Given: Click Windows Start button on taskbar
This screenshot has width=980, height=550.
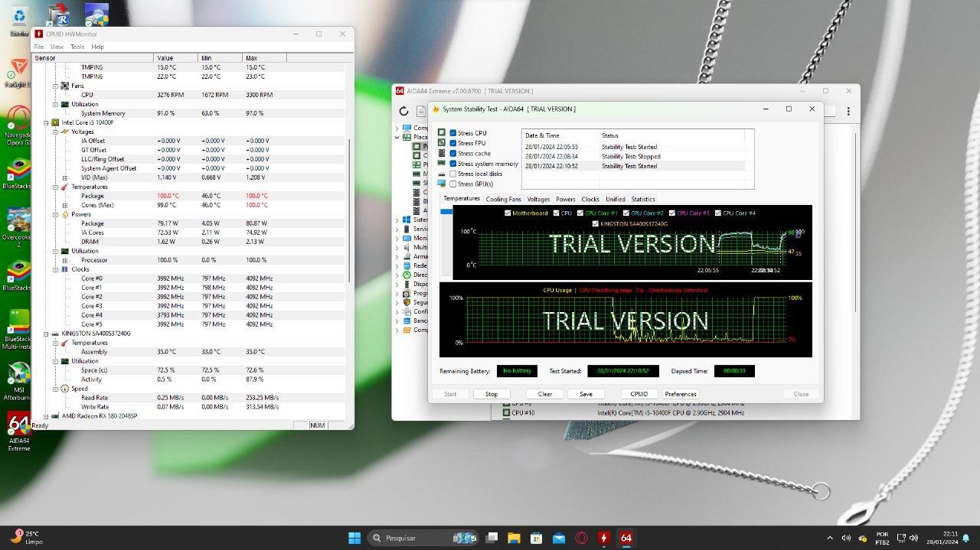Looking at the screenshot, I should [354, 538].
